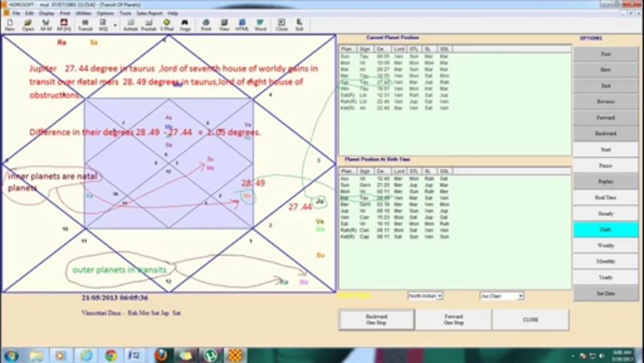Click the Print toolbar icon
Image resolution: width=644 pixels, height=363 pixels.
click(x=206, y=25)
